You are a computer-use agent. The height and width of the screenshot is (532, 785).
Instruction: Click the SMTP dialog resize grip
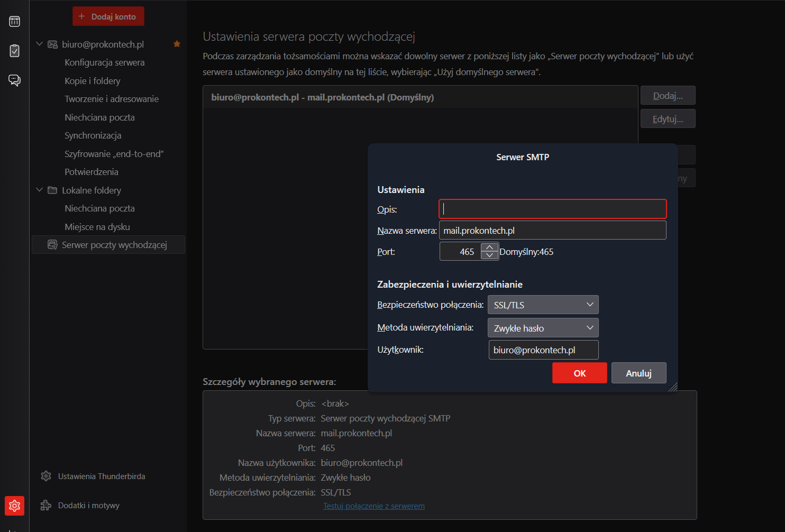coord(672,387)
